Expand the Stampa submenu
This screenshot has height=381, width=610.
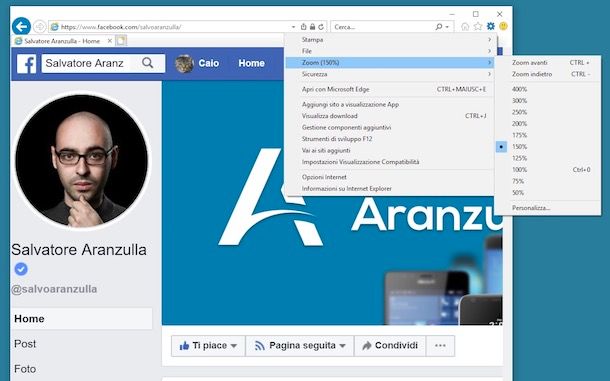pos(389,40)
